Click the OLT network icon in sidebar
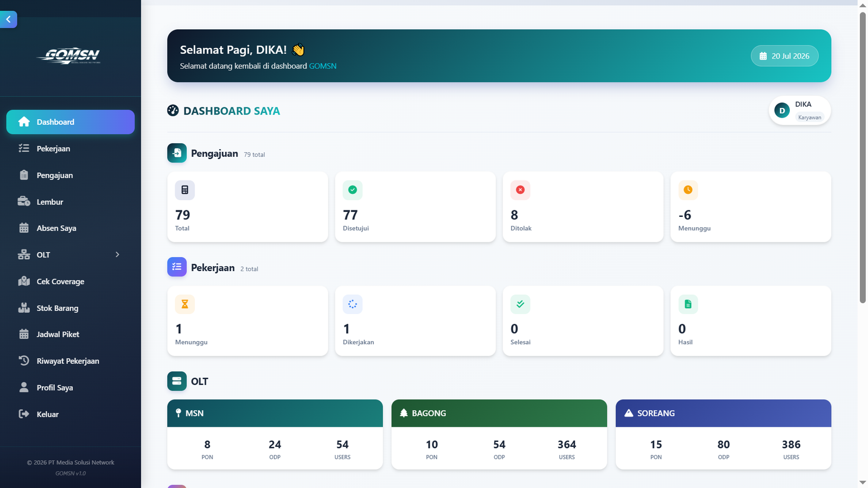 (x=24, y=255)
